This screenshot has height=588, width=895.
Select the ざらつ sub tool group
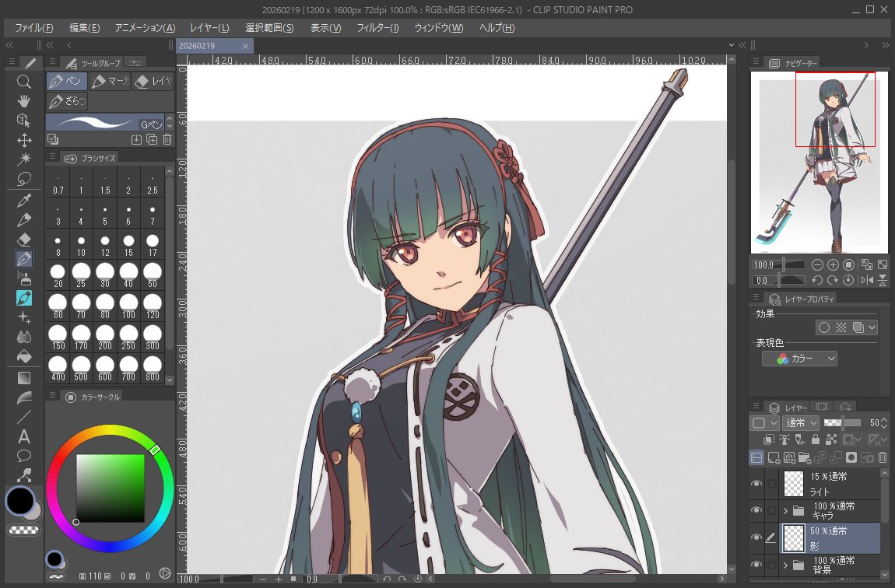pos(67,101)
